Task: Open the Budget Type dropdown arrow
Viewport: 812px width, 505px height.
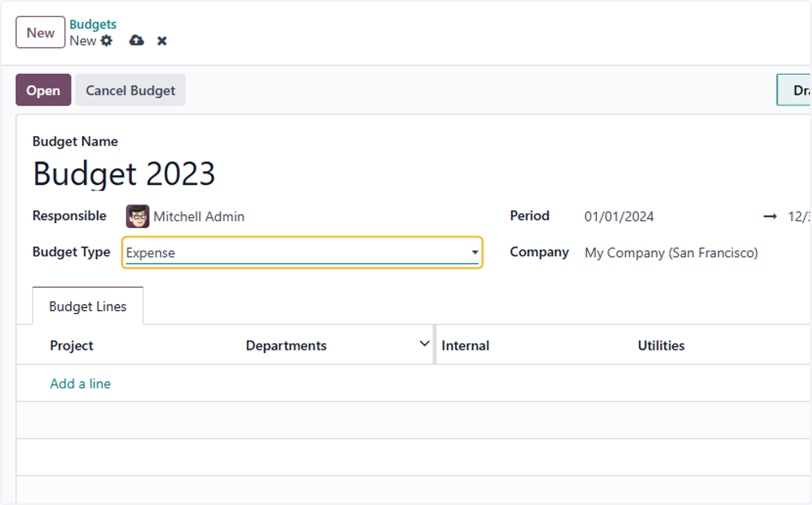Action: [475, 253]
